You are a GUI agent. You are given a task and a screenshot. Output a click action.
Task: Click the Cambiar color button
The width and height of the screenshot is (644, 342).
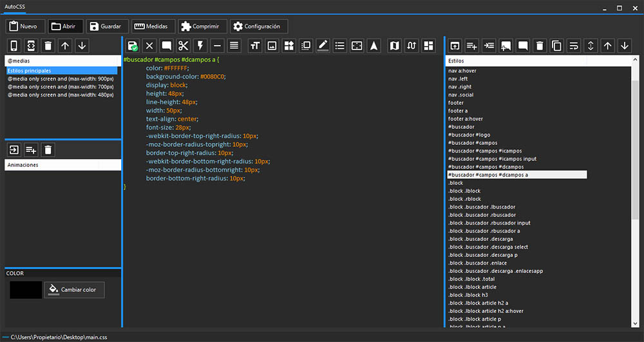click(74, 290)
